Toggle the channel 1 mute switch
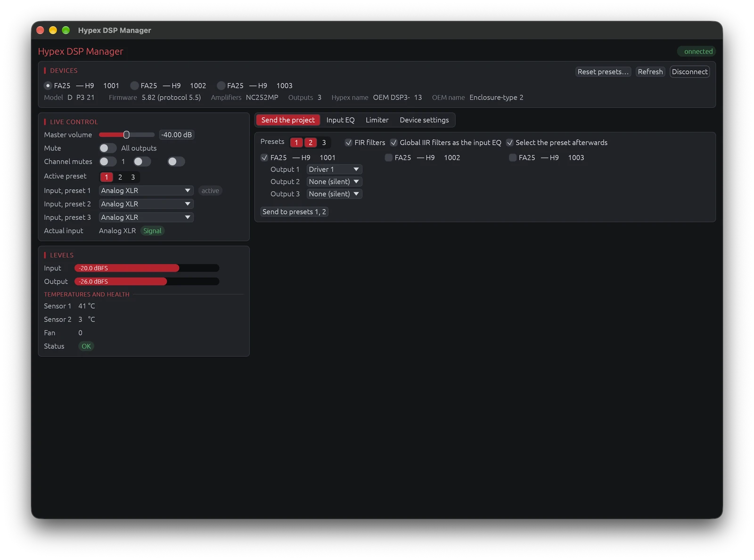Viewport: 754px width, 560px height. [107, 162]
